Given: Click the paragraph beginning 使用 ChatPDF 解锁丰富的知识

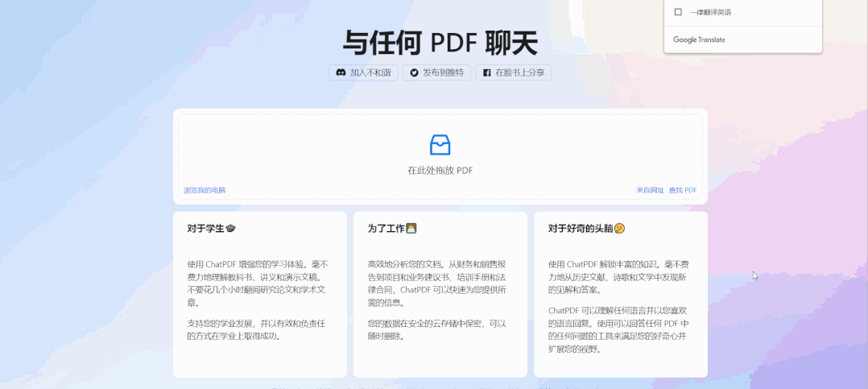Looking at the screenshot, I should click(619, 277).
